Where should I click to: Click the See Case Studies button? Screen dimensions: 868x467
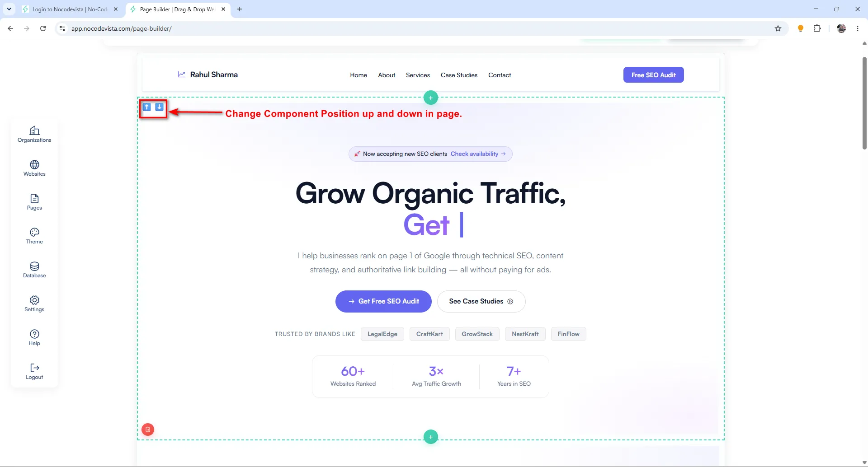[481, 301]
